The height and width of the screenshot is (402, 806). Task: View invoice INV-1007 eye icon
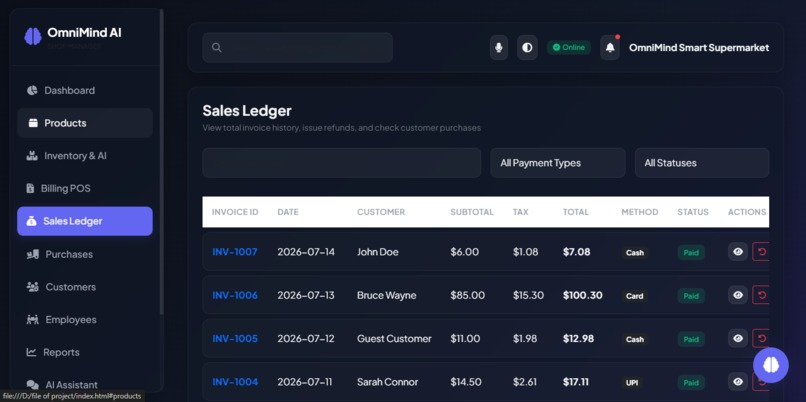pyautogui.click(x=738, y=252)
